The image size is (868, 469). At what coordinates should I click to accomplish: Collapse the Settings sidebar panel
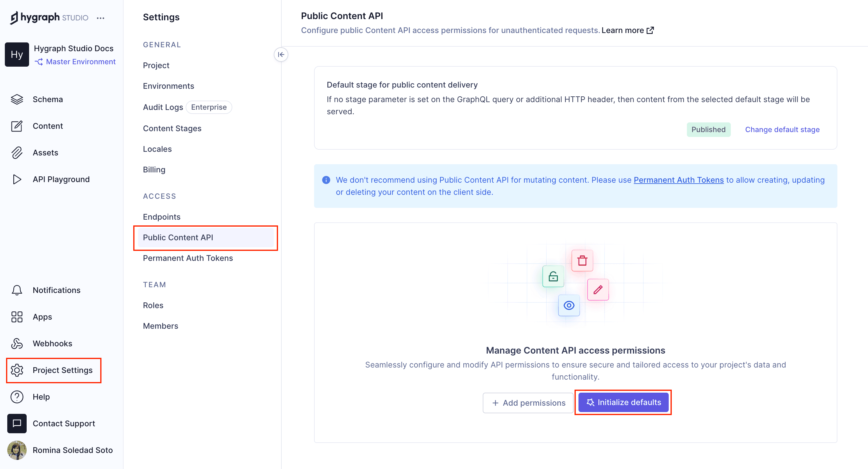coord(281,55)
